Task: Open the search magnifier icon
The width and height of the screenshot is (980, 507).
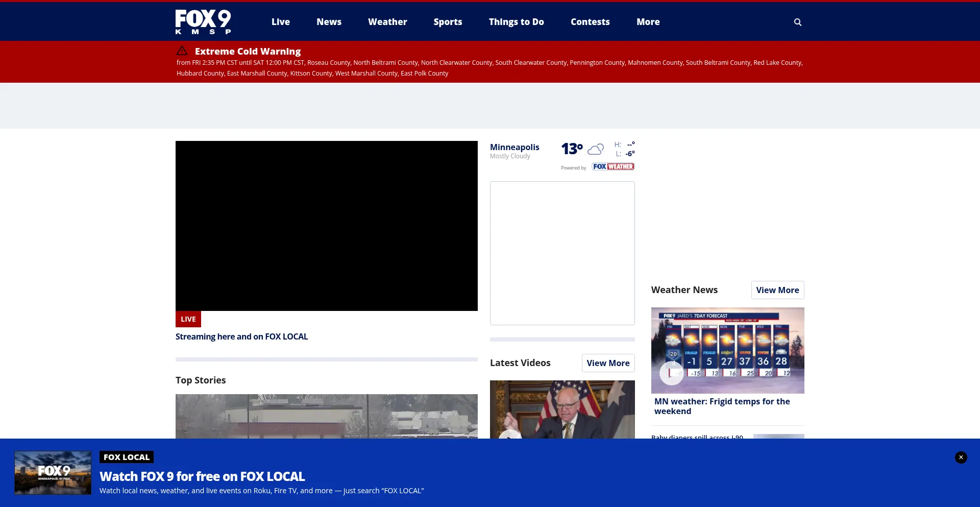Action: click(798, 22)
